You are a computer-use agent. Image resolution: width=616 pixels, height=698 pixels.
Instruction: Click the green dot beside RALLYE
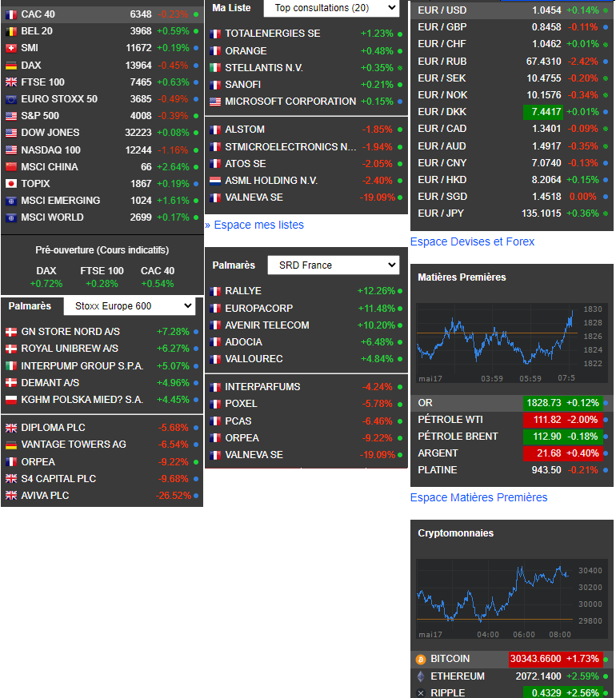[400, 291]
